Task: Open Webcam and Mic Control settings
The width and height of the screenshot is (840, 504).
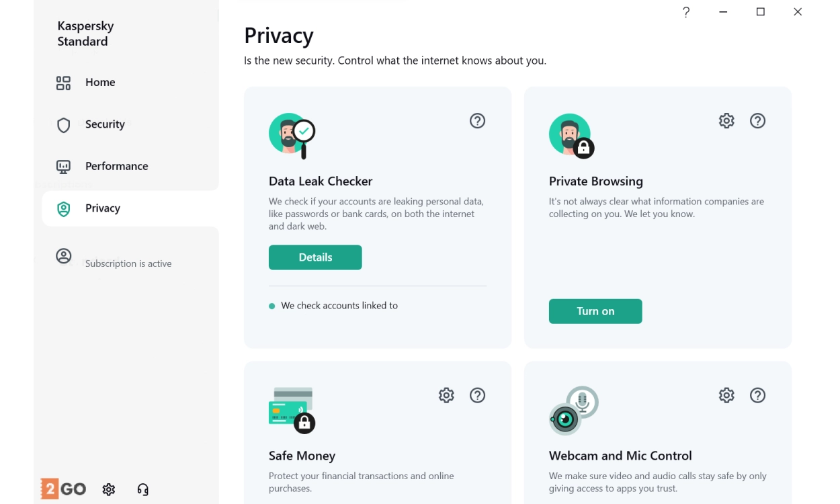Action: tap(726, 395)
